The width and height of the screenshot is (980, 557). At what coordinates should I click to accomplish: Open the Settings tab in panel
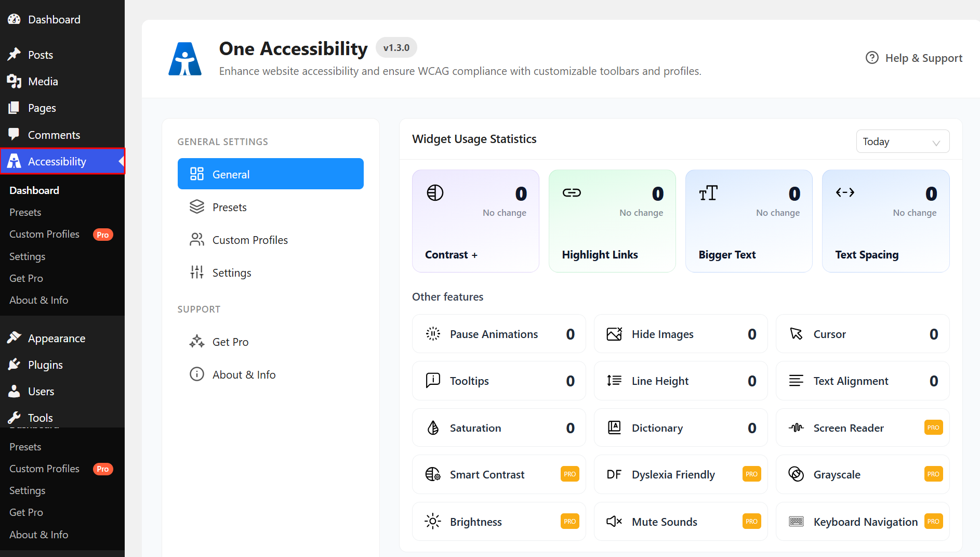[271, 272]
